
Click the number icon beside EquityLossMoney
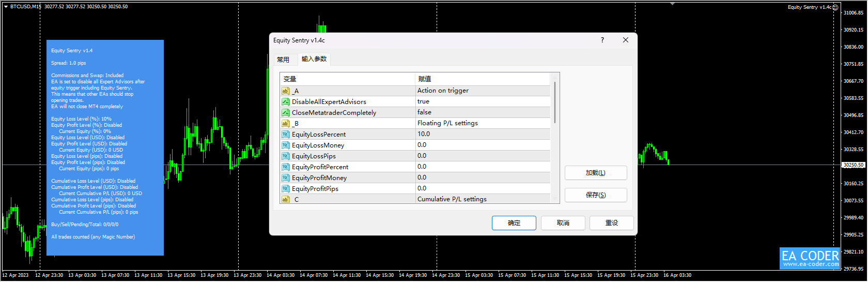285,145
